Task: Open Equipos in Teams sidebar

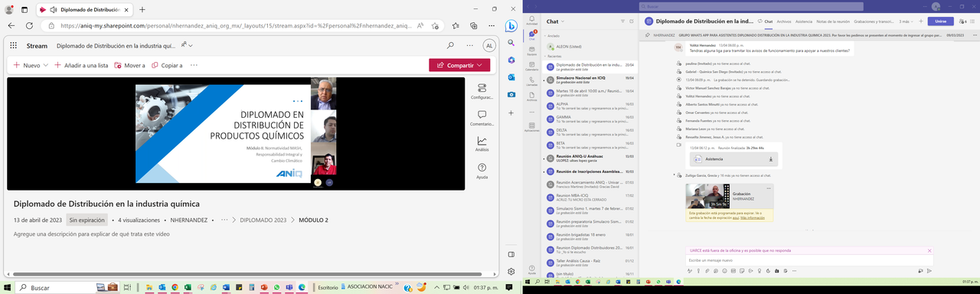Action: click(x=531, y=51)
